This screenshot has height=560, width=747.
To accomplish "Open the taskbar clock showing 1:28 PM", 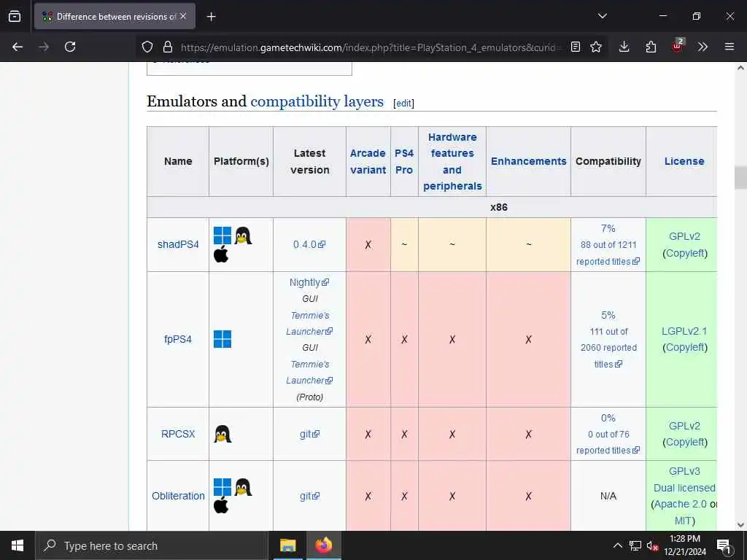I will [684, 545].
